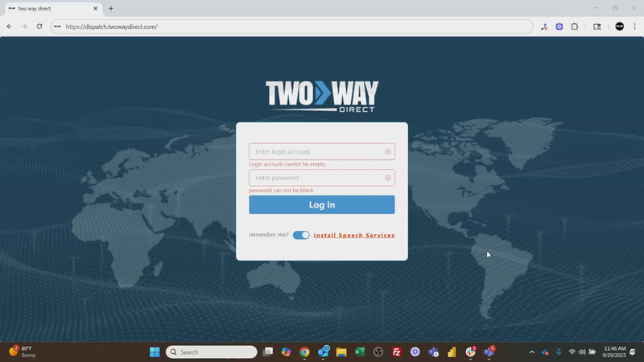Click the Two Way Direct logo
The height and width of the screenshot is (362, 644).
322,95
